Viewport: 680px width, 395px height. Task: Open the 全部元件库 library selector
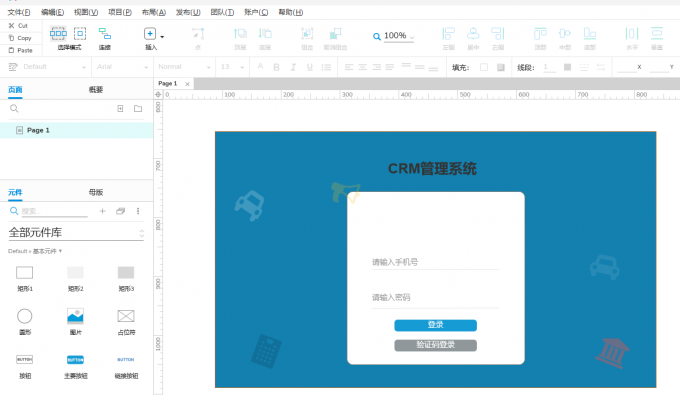click(76, 233)
